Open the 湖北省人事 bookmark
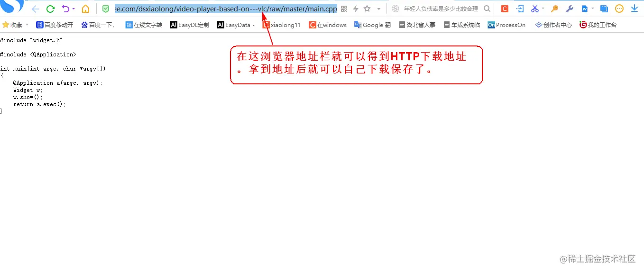The width and height of the screenshot is (644, 272). point(417,25)
